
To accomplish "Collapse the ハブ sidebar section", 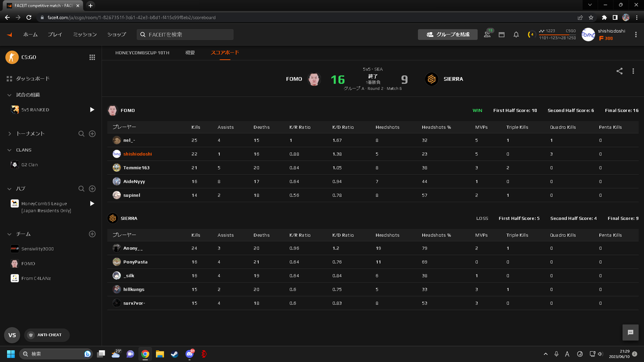I will pyautogui.click(x=9, y=189).
